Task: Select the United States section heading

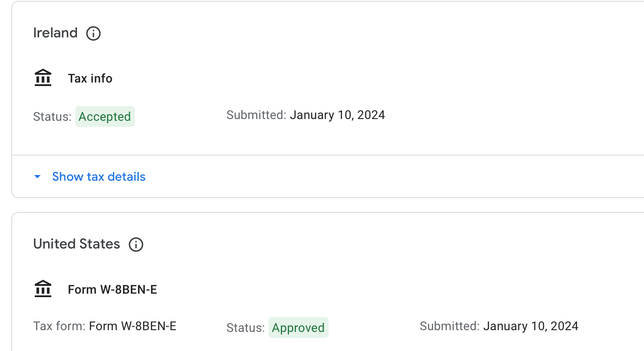Action: 76,244
